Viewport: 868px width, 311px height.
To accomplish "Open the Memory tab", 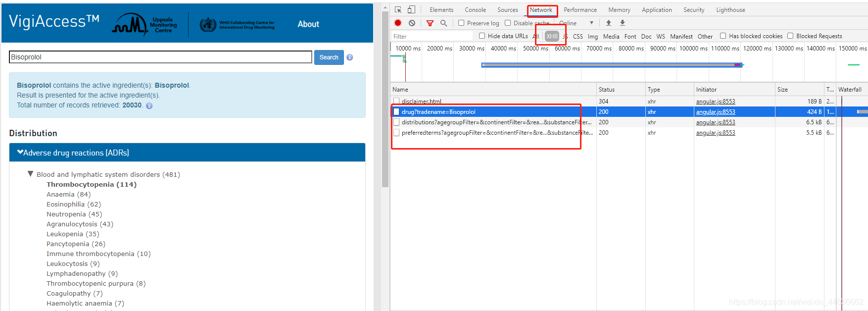I will pyautogui.click(x=620, y=10).
